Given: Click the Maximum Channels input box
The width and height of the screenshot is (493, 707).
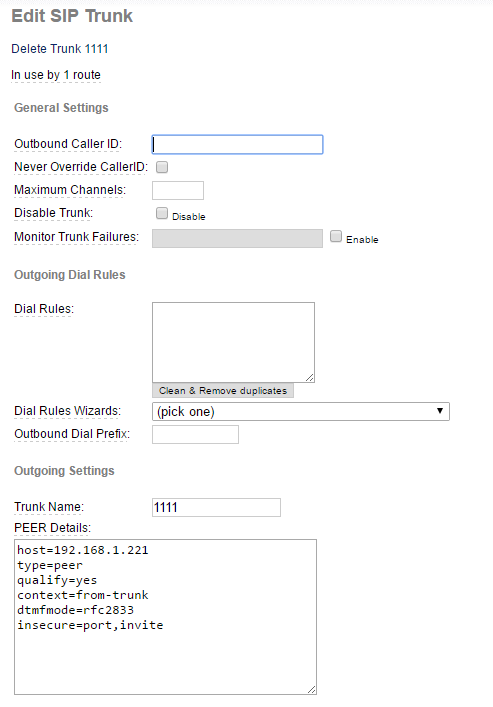Looking at the screenshot, I should click(178, 190).
